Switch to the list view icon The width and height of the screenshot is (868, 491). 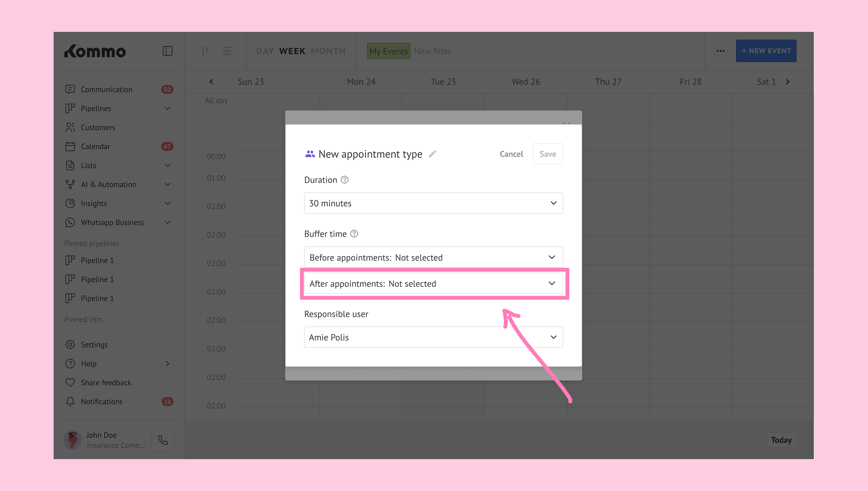227,51
